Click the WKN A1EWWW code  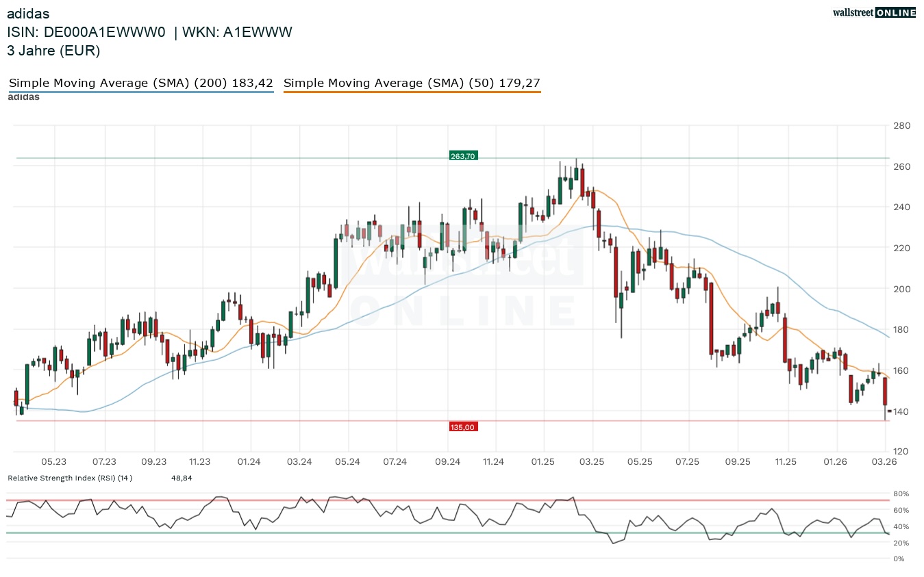pyautogui.click(x=238, y=32)
